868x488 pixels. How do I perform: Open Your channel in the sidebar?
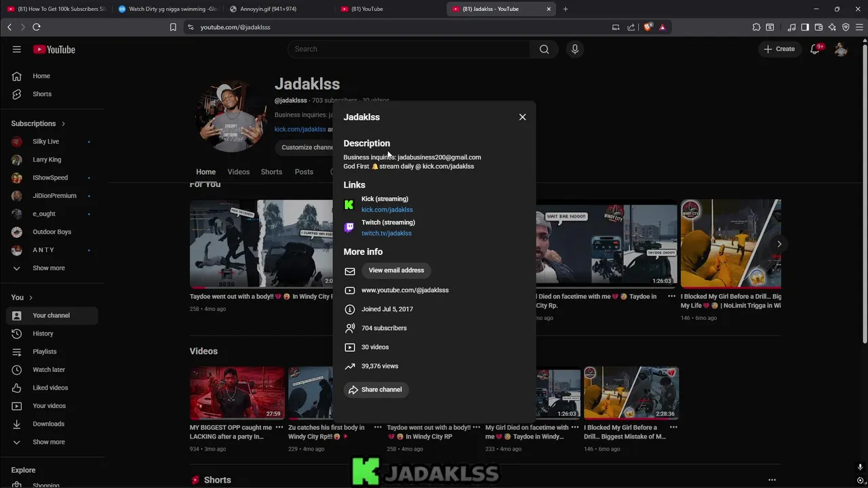(x=52, y=315)
